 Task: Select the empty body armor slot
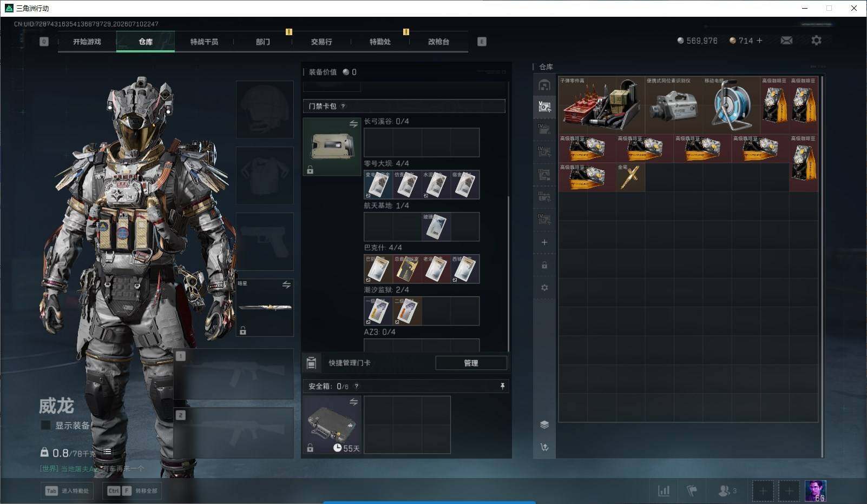[x=265, y=175]
